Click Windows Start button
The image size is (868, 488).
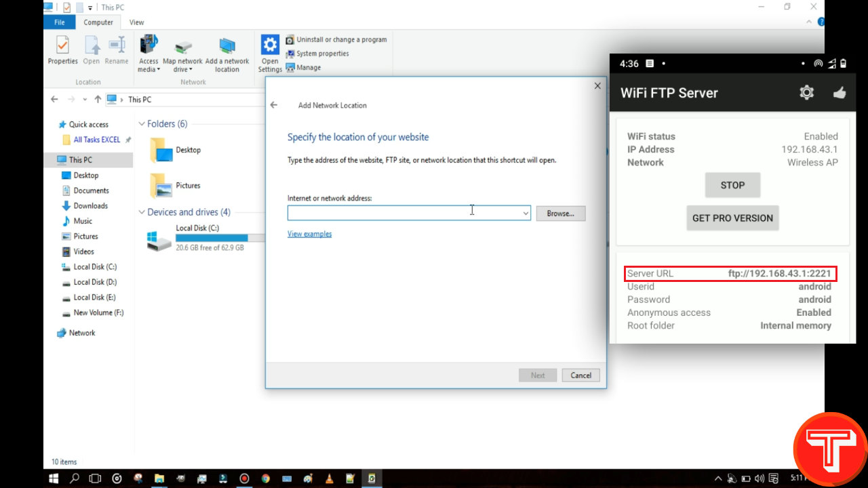tap(54, 478)
